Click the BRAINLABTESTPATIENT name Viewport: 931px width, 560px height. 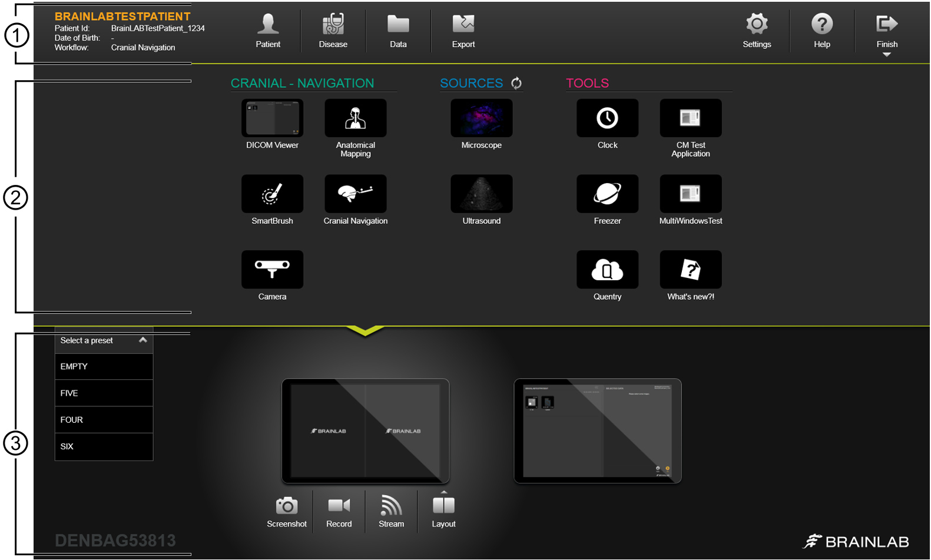point(122,16)
